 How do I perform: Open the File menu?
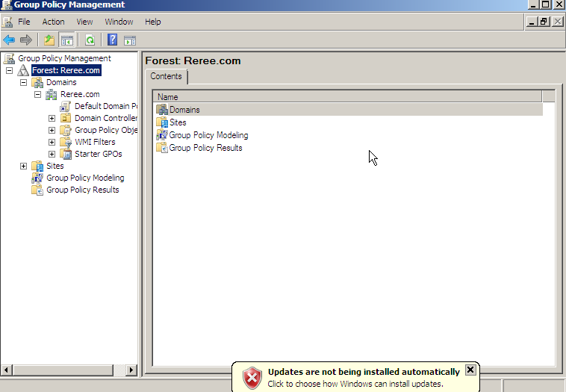24,22
